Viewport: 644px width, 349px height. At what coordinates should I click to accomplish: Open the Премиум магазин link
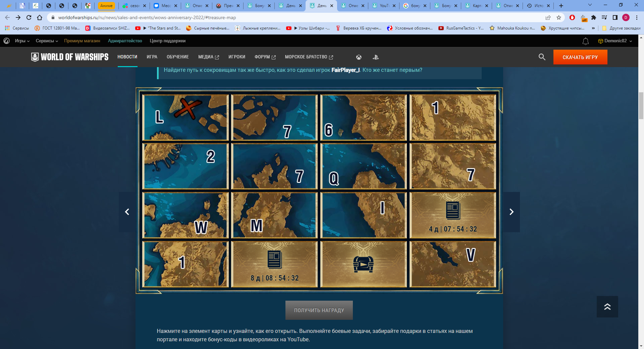click(x=82, y=41)
